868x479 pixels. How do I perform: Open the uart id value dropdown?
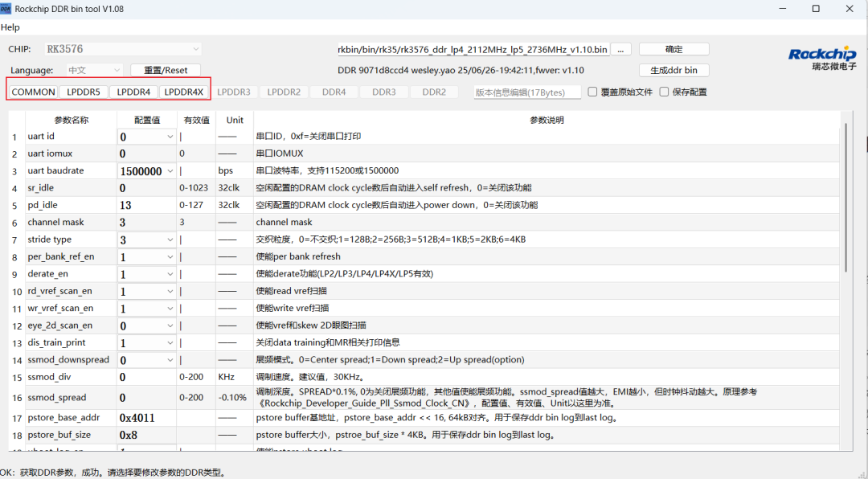click(170, 137)
